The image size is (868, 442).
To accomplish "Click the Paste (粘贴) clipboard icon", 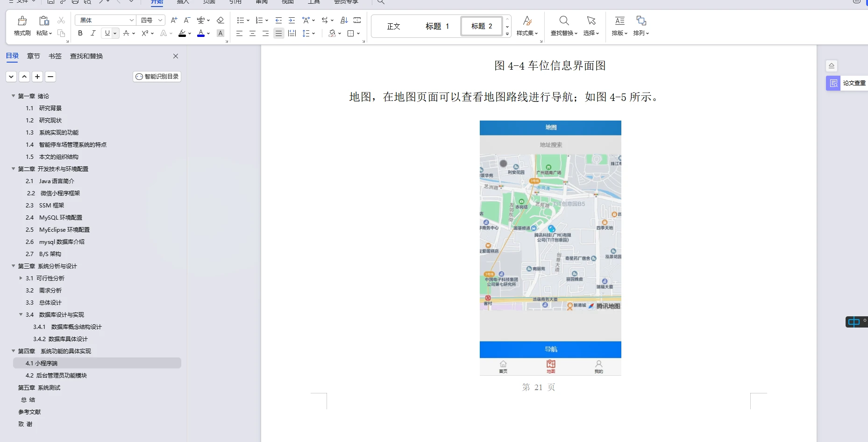I will [44, 21].
